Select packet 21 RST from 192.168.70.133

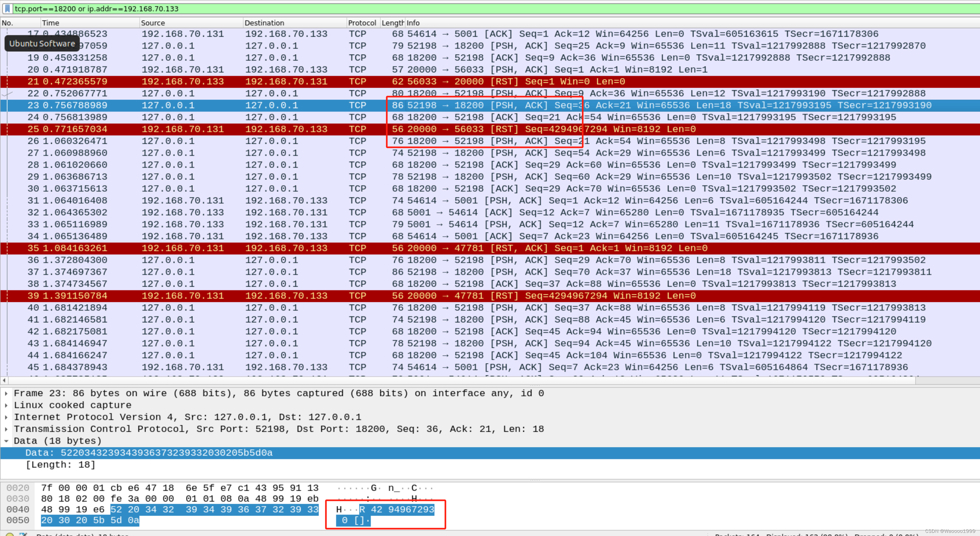point(490,81)
